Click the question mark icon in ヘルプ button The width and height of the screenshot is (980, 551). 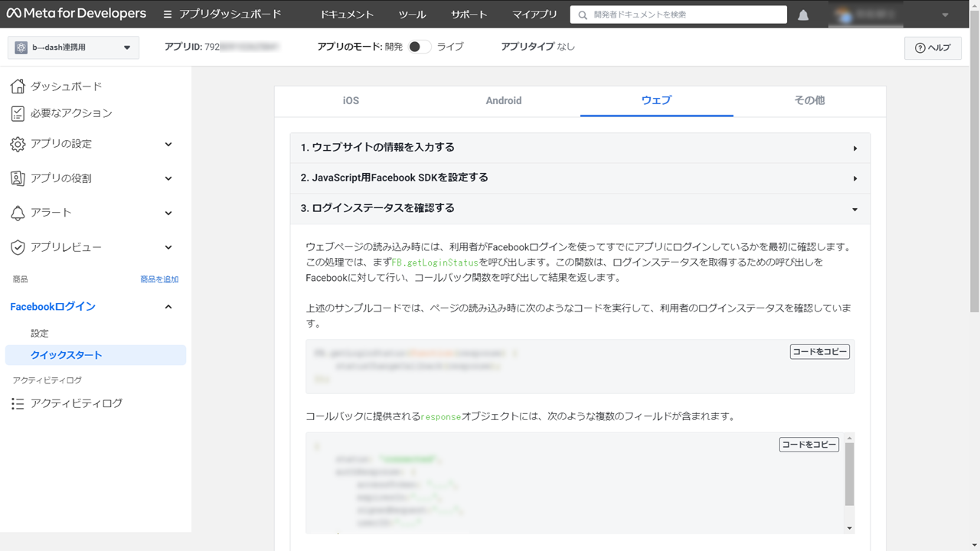click(920, 47)
